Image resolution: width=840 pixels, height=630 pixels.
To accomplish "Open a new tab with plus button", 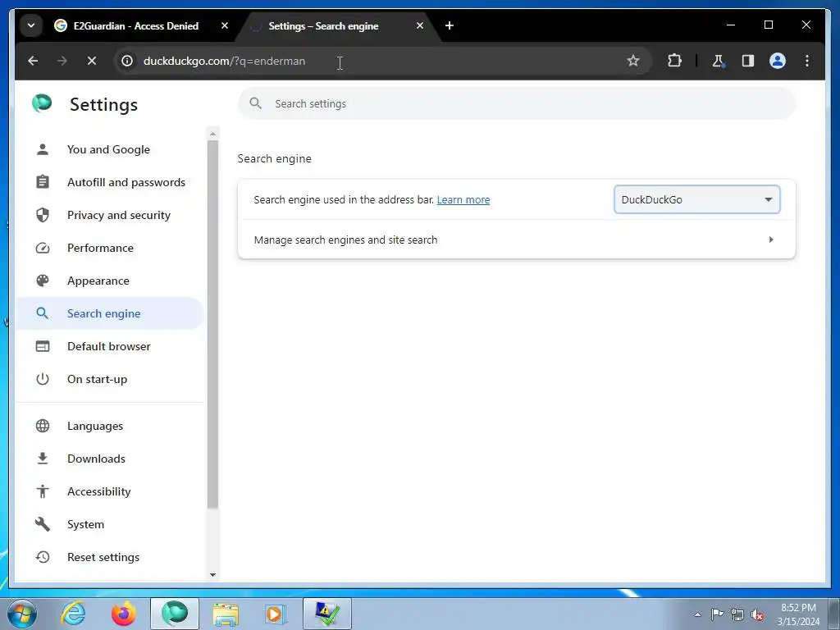I will [450, 25].
